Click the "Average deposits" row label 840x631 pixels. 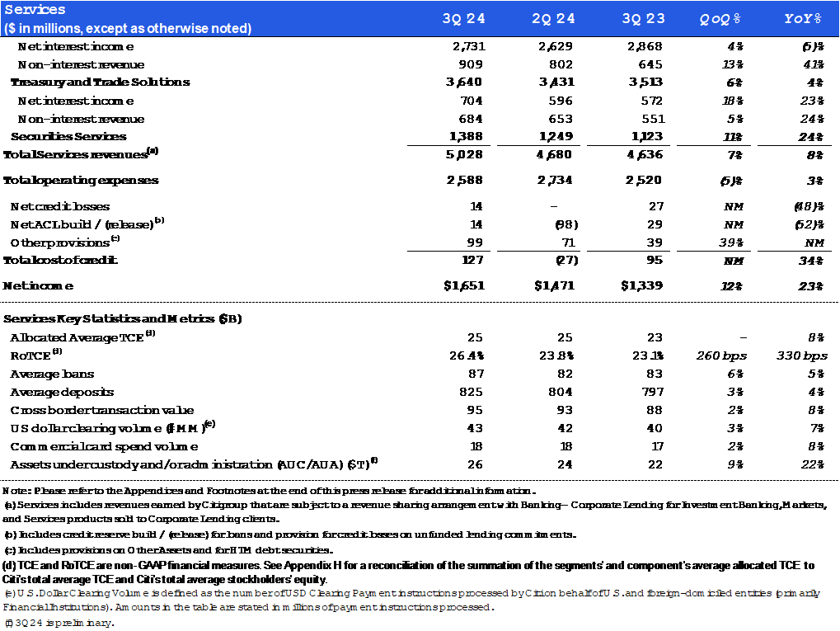(x=62, y=392)
